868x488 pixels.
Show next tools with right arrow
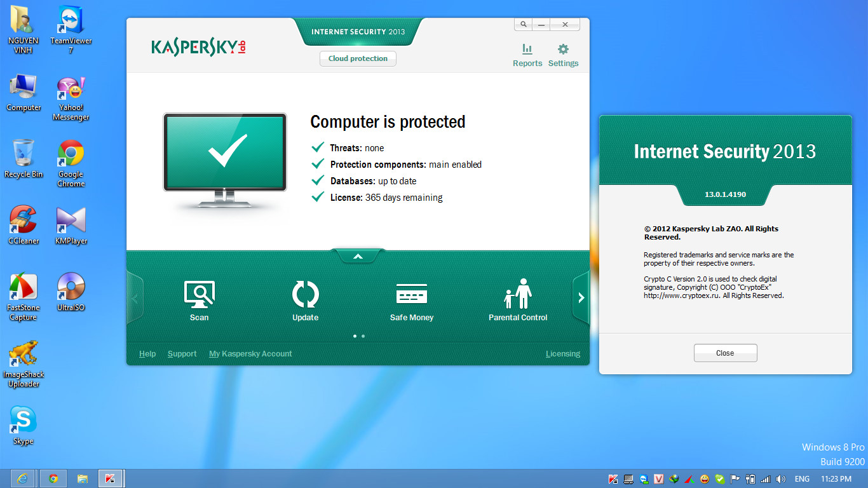[581, 297]
